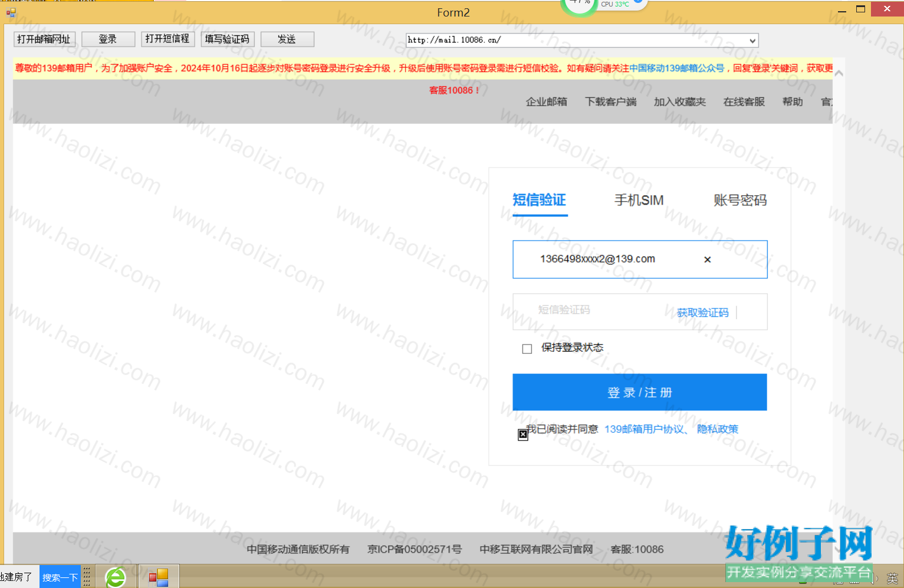Open the Form app icon in taskbar
The image size is (904, 588).
click(x=159, y=577)
